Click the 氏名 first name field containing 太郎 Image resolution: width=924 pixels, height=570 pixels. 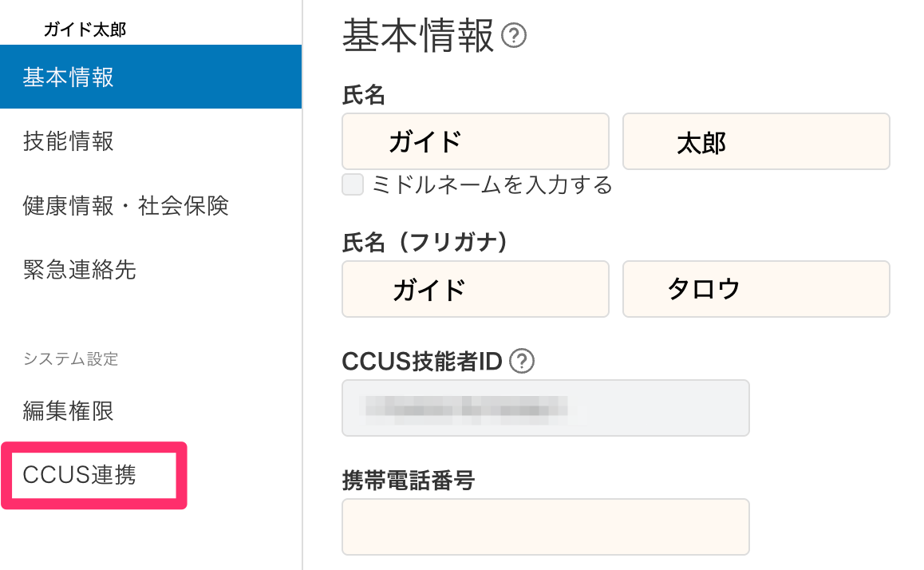756,141
